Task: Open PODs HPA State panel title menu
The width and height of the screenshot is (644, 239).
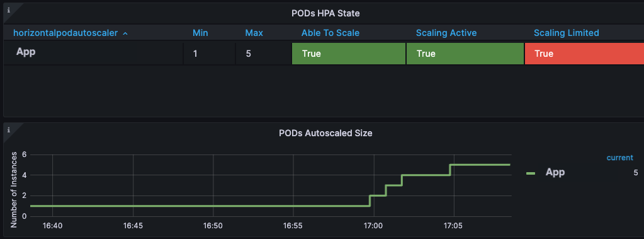Action: tap(325, 13)
